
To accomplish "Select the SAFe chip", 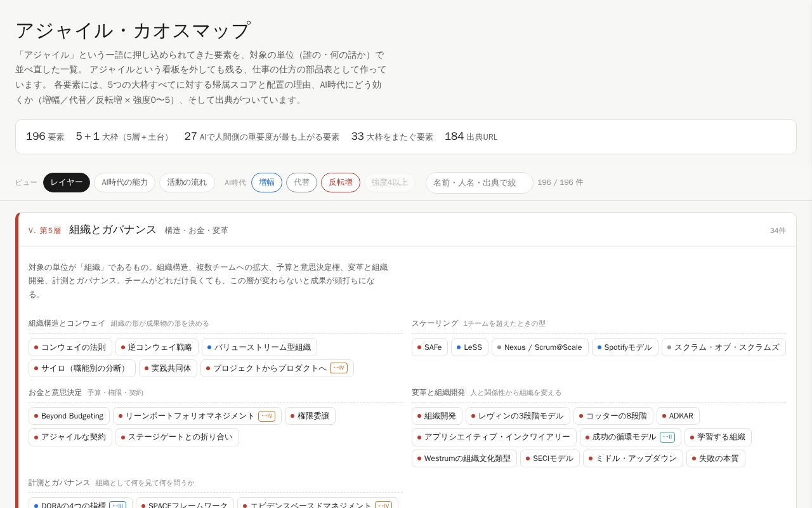I will pyautogui.click(x=429, y=347).
